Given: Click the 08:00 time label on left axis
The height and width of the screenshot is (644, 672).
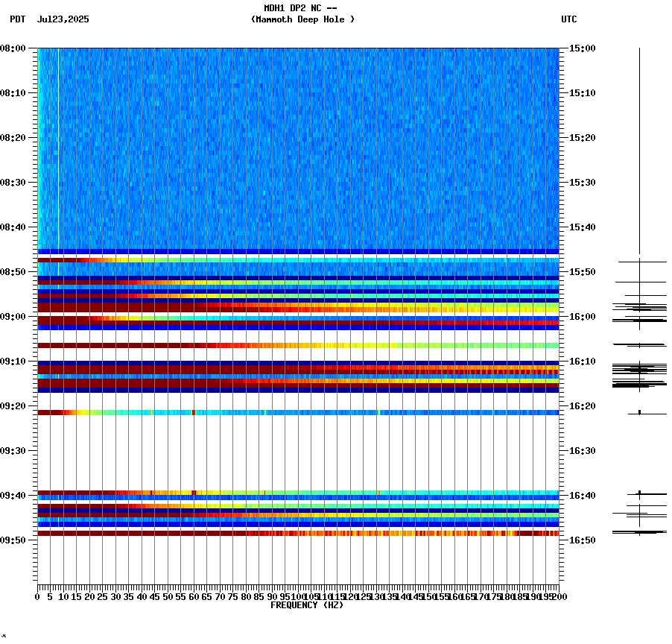Looking at the screenshot, I should (x=15, y=49).
